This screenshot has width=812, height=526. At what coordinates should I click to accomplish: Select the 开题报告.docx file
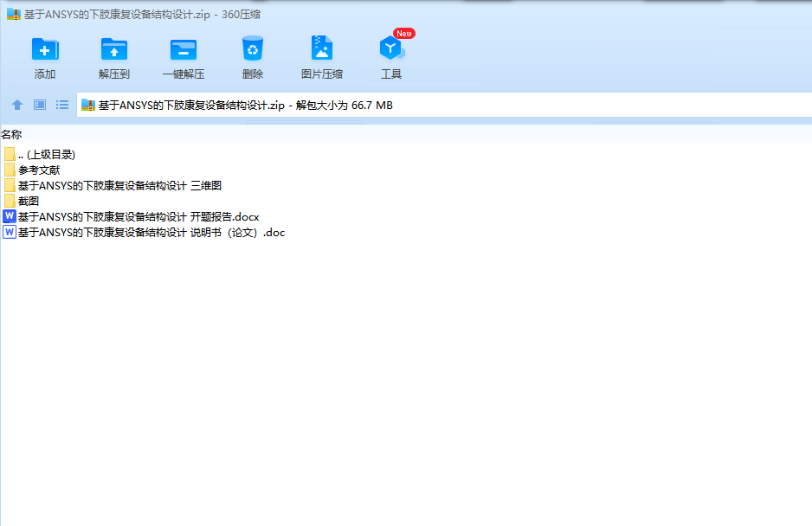pos(131,216)
